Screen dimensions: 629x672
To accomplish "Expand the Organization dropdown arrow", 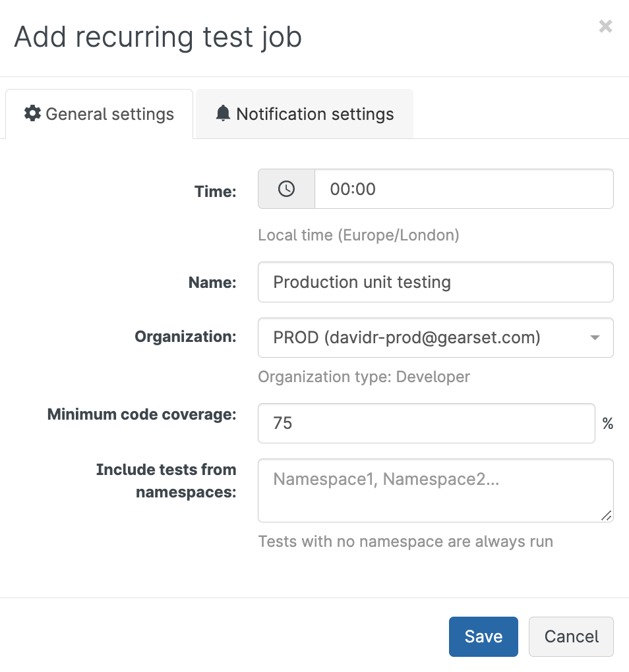I will [x=595, y=338].
